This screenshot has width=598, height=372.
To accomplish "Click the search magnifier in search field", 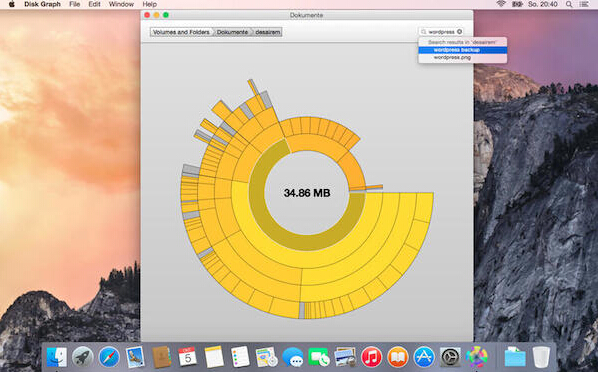I will click(x=423, y=32).
